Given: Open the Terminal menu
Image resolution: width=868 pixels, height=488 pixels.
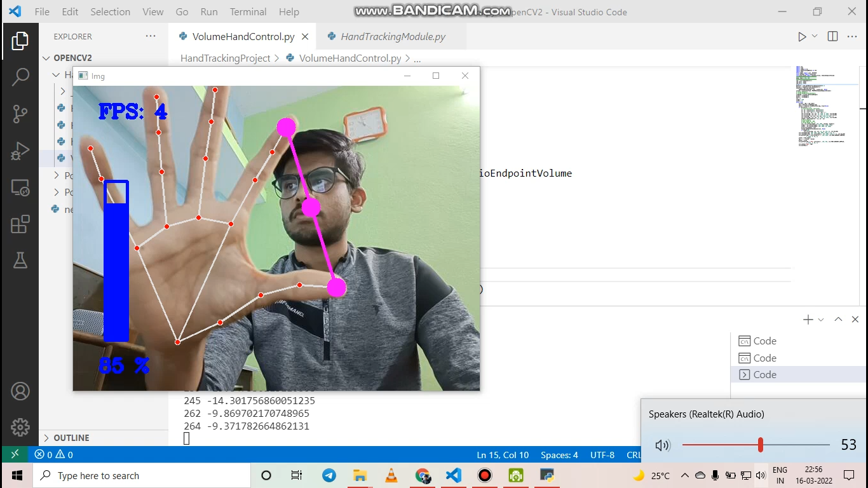Looking at the screenshot, I should point(248,11).
